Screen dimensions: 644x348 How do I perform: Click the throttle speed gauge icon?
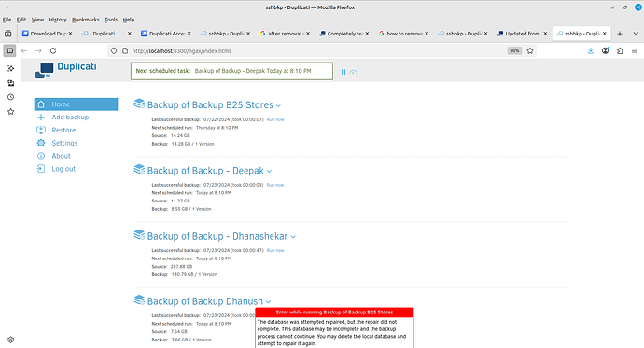click(353, 72)
